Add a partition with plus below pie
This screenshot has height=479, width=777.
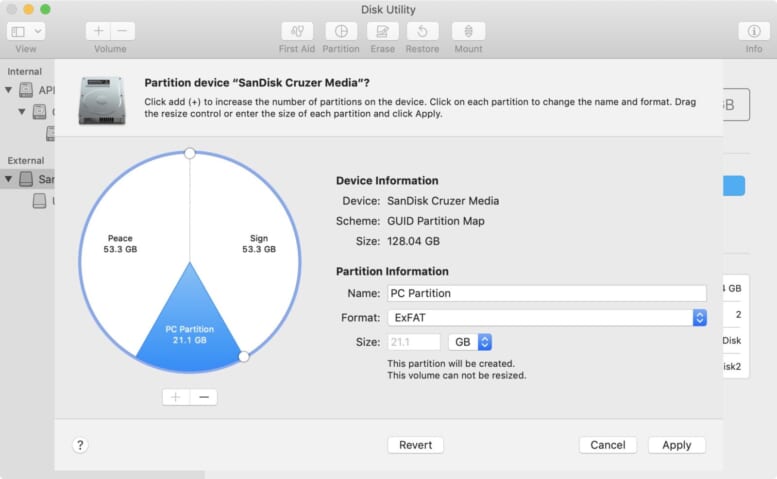[x=176, y=397]
